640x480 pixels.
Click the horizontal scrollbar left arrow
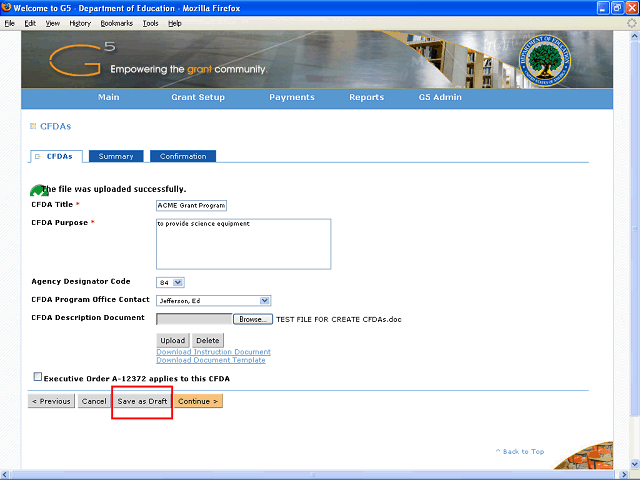click(5, 475)
